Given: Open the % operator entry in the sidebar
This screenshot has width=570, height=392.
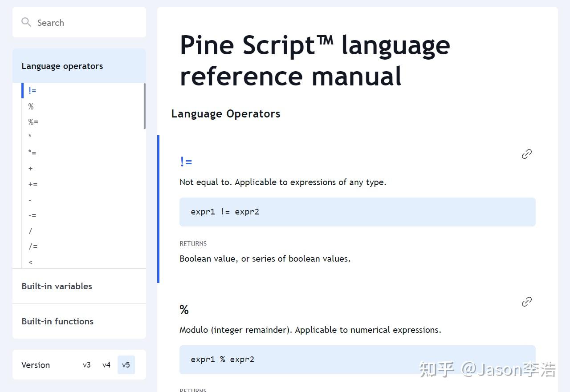Looking at the screenshot, I should pyautogui.click(x=30, y=106).
